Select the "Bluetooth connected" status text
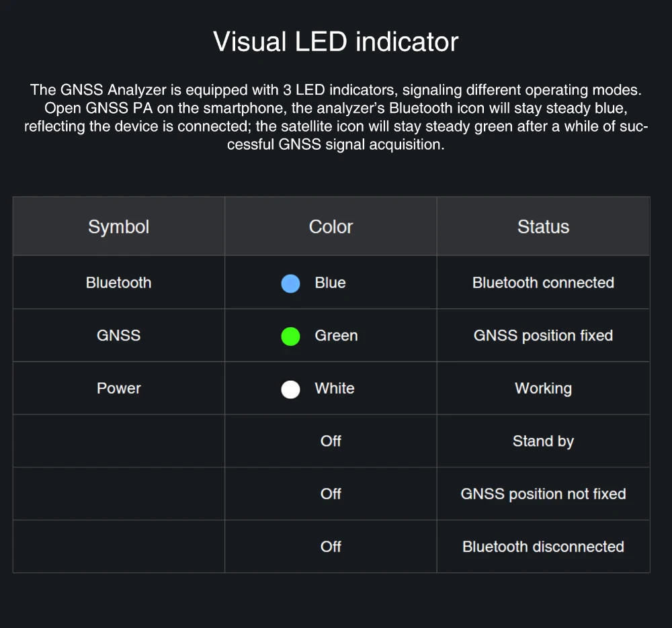 point(543,283)
